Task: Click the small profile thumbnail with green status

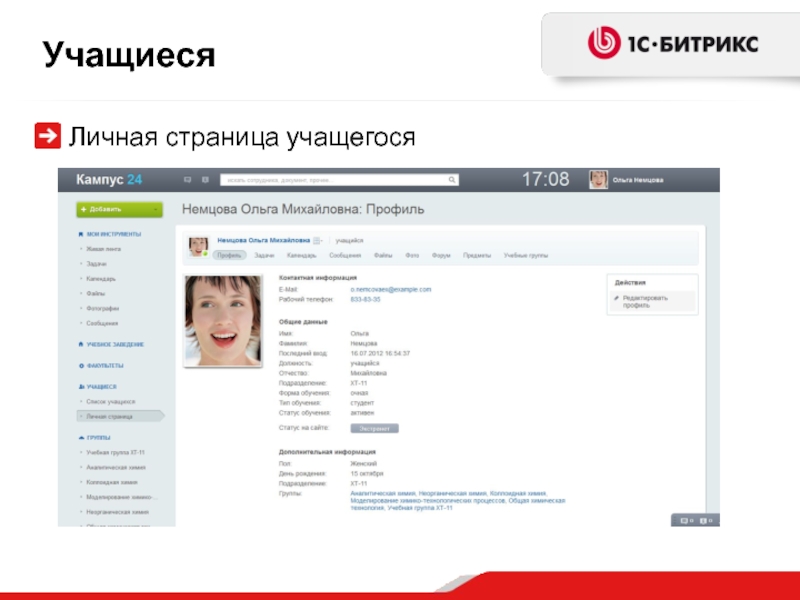Action: click(x=198, y=247)
